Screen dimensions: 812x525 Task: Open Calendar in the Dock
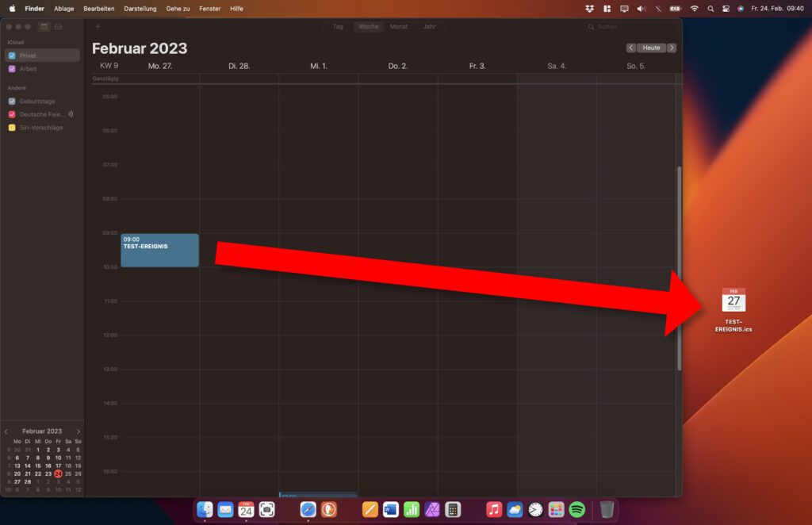[246, 509]
